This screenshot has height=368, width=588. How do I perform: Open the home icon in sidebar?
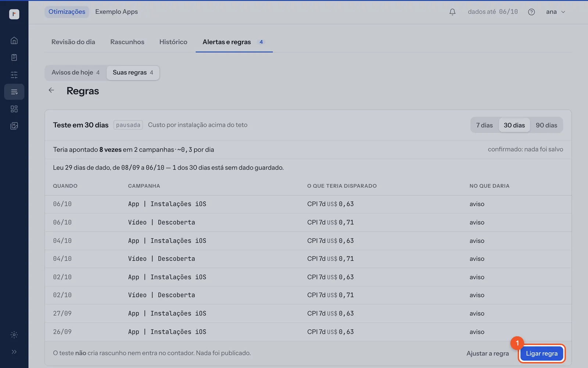(x=14, y=40)
